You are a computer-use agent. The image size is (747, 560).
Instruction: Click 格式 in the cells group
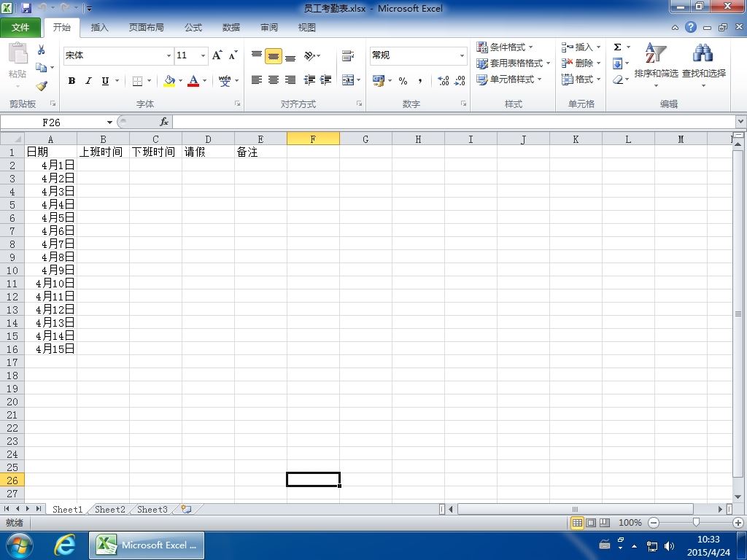[x=581, y=79]
